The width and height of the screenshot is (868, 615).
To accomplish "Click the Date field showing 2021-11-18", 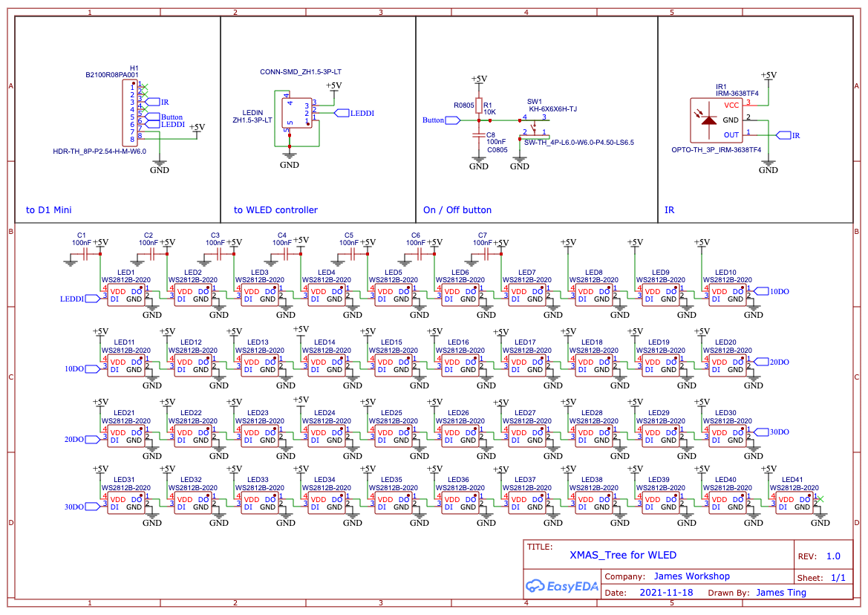I will pos(666,592).
